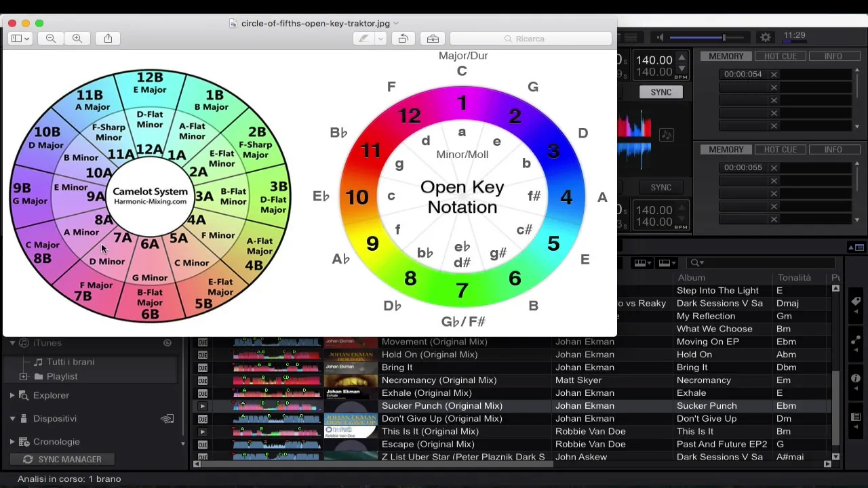The width and height of the screenshot is (868, 488).
Task: Click the tag icon on right sidebar
Action: pos(856,302)
